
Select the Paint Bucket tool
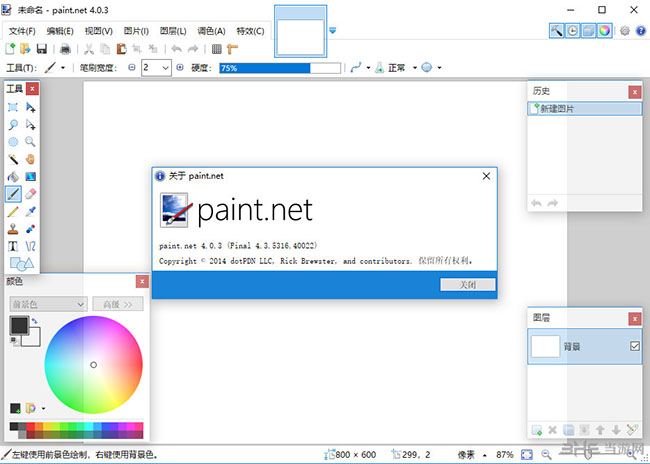(13, 177)
